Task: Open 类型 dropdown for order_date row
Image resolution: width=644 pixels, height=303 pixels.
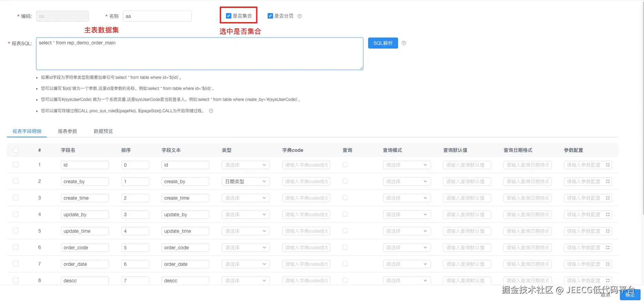Action: coord(246,264)
